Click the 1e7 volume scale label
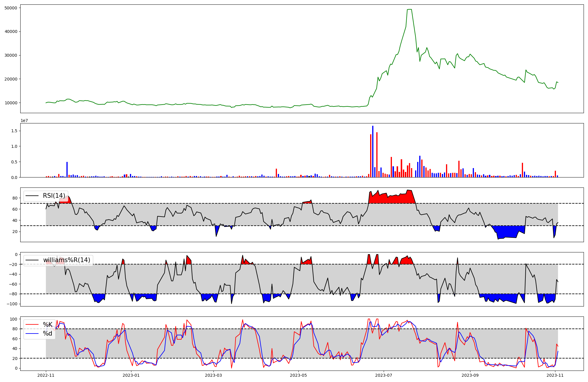Screen dimensions: 588x382 pos(24,120)
